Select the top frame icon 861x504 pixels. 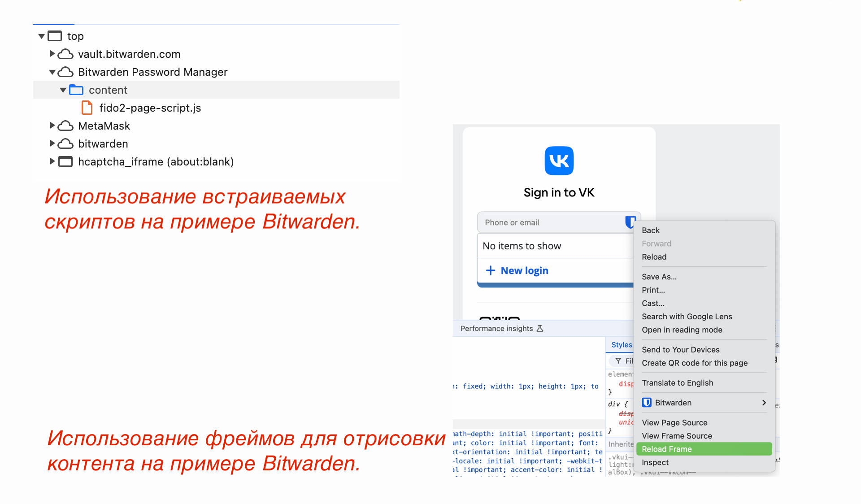pos(55,36)
